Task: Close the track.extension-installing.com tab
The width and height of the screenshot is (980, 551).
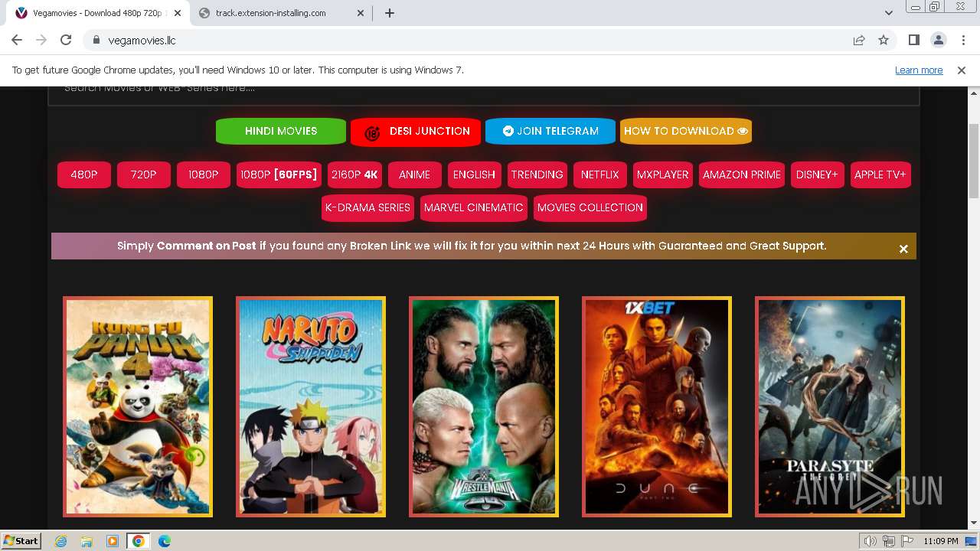Action: 361,13
